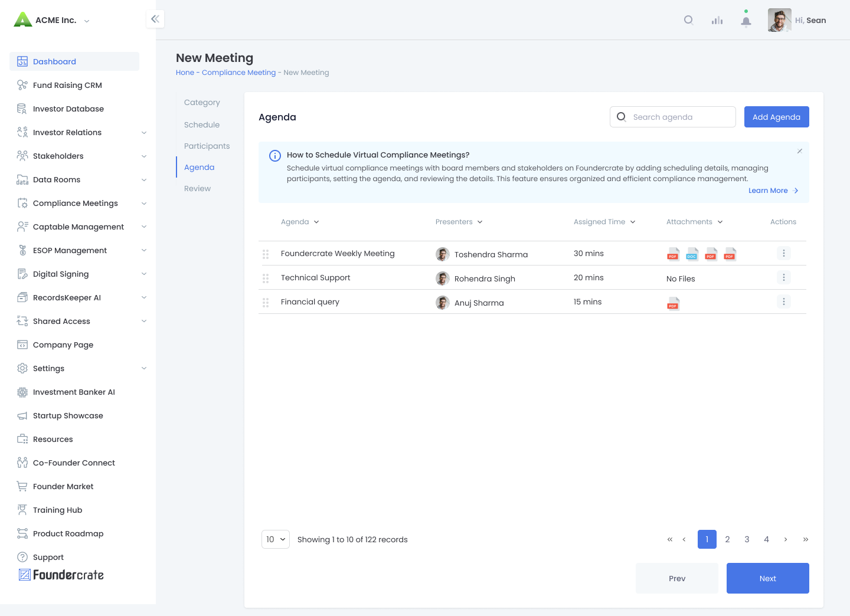
Task: Click the Investor Database icon
Action: click(22, 109)
